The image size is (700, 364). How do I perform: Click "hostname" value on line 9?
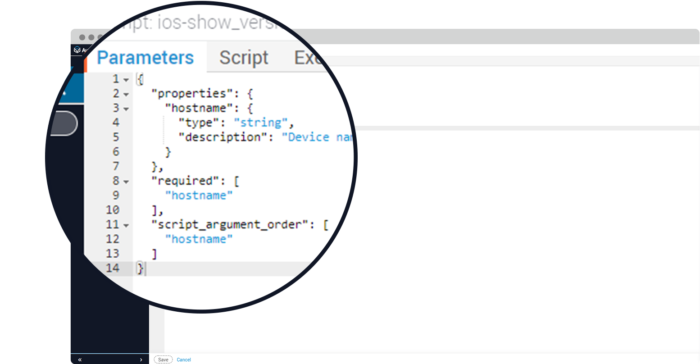199,196
